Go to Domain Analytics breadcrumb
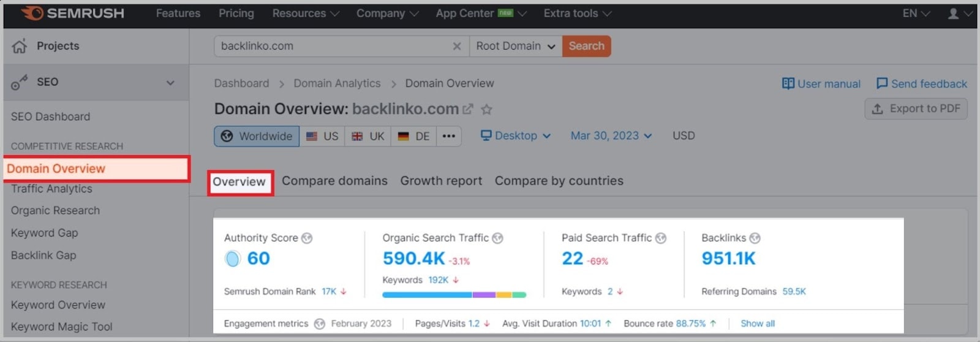Viewport: 980px width, 342px height. tap(337, 83)
